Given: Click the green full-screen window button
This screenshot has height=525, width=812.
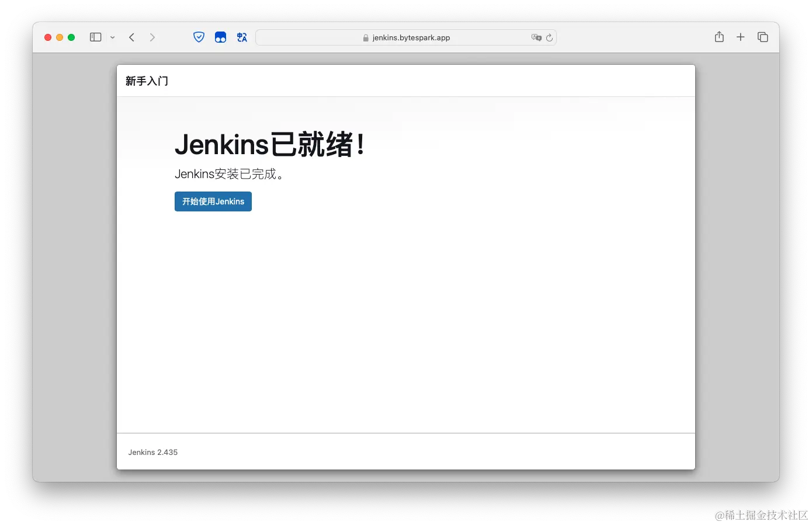Looking at the screenshot, I should pyautogui.click(x=71, y=37).
